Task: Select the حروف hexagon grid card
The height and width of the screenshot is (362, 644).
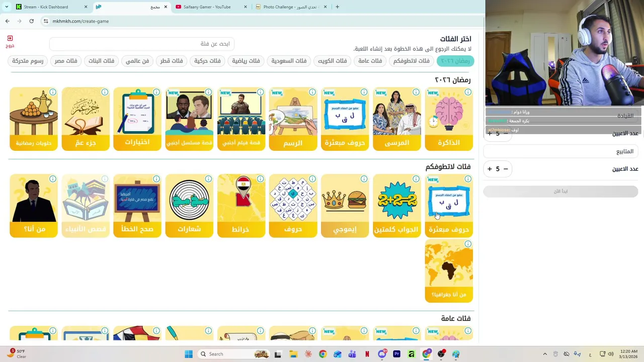Action: pos(293,206)
